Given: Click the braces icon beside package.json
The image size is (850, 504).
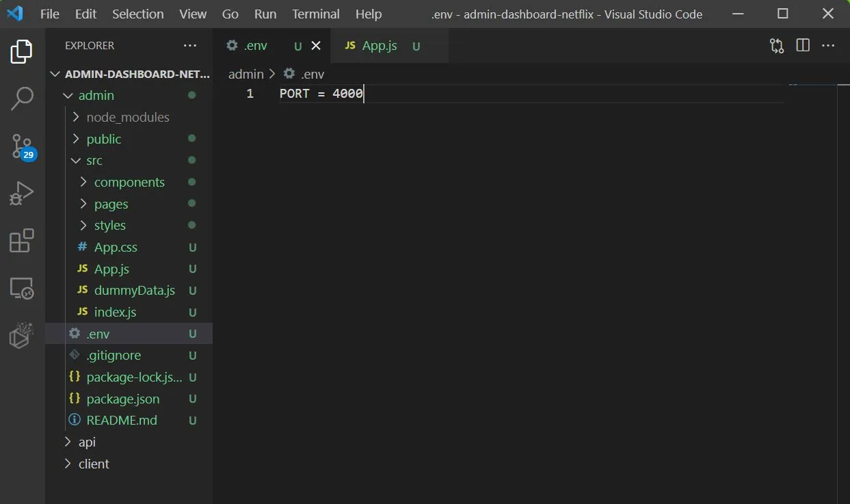Looking at the screenshot, I should pyautogui.click(x=75, y=399).
